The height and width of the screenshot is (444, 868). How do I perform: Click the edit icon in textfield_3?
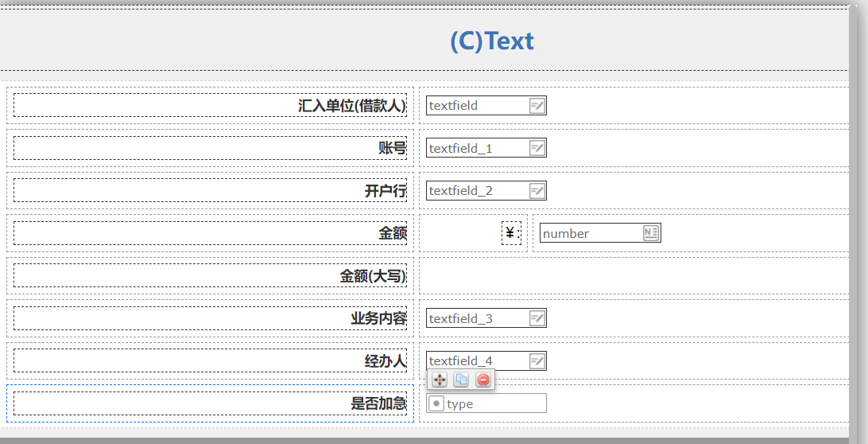tap(537, 318)
